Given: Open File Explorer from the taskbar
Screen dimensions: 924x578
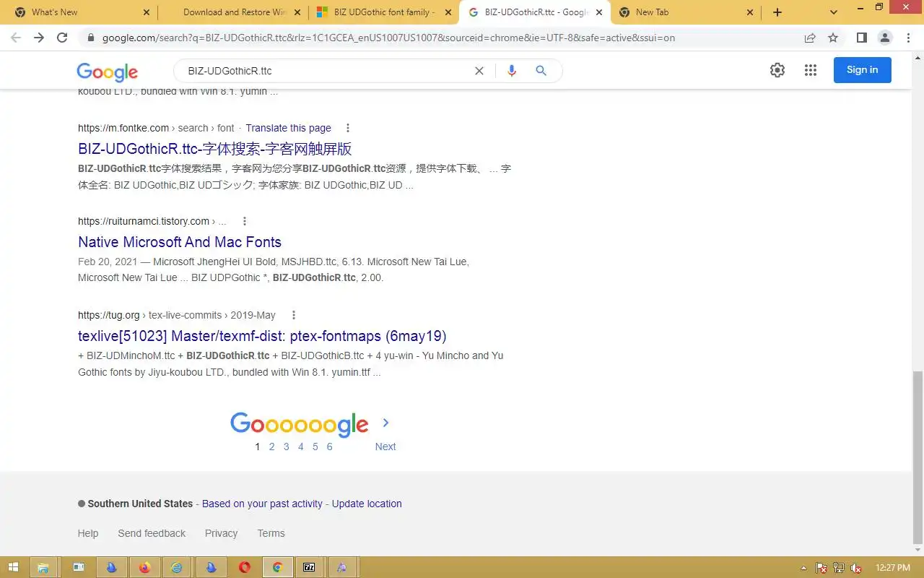Looking at the screenshot, I should tap(43, 567).
